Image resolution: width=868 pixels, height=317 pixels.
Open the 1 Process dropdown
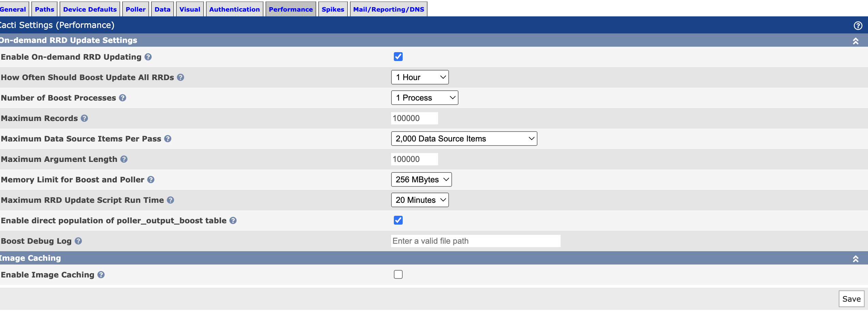click(425, 98)
